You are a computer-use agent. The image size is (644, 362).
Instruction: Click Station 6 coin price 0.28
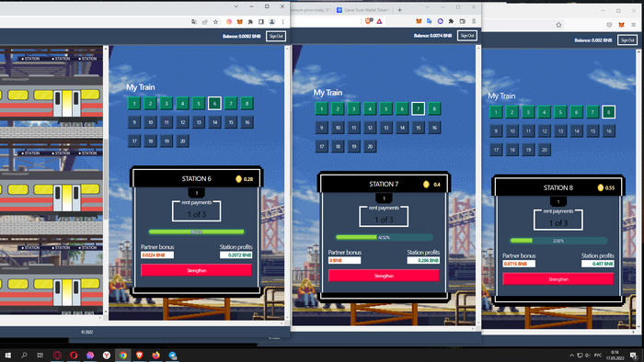pos(245,179)
